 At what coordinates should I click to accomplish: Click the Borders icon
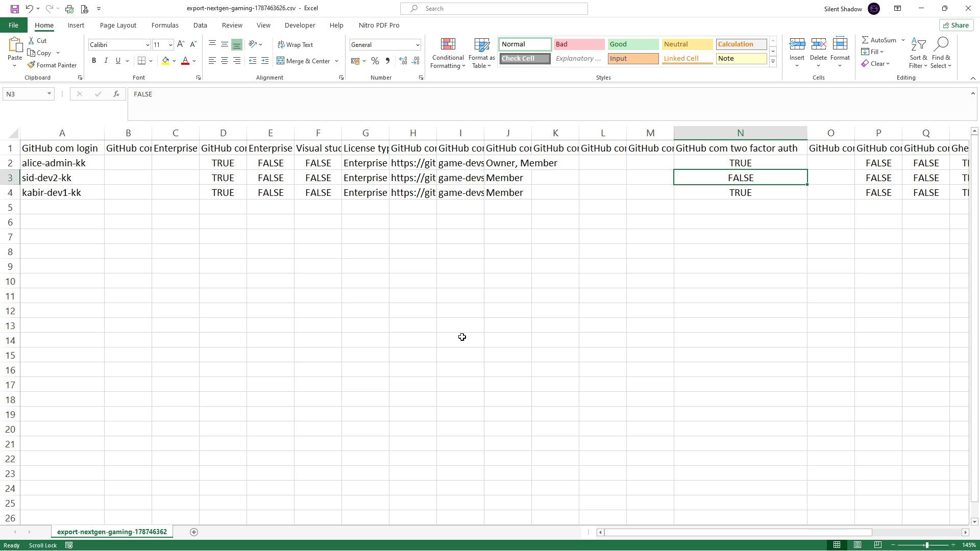(x=142, y=61)
